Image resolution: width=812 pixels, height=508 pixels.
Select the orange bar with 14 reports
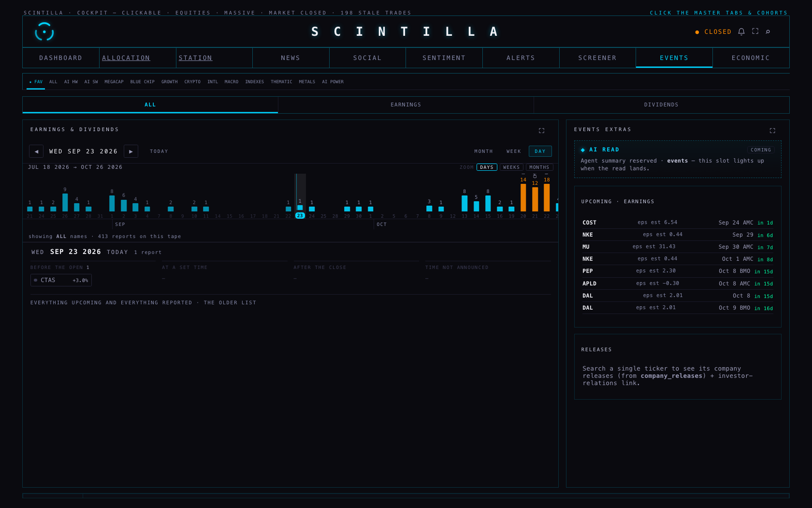(523, 197)
